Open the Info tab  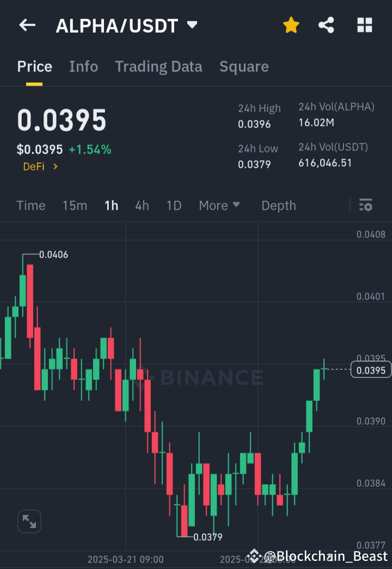(x=83, y=66)
